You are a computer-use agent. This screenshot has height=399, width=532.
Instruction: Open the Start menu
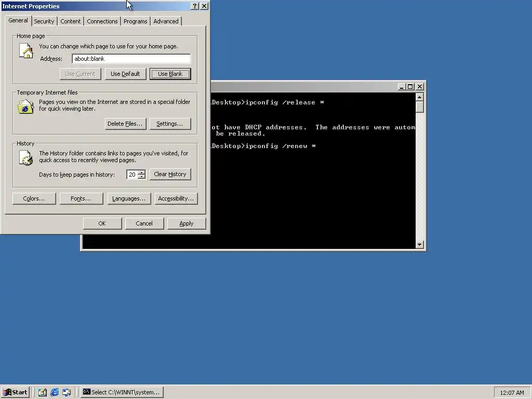pos(15,392)
